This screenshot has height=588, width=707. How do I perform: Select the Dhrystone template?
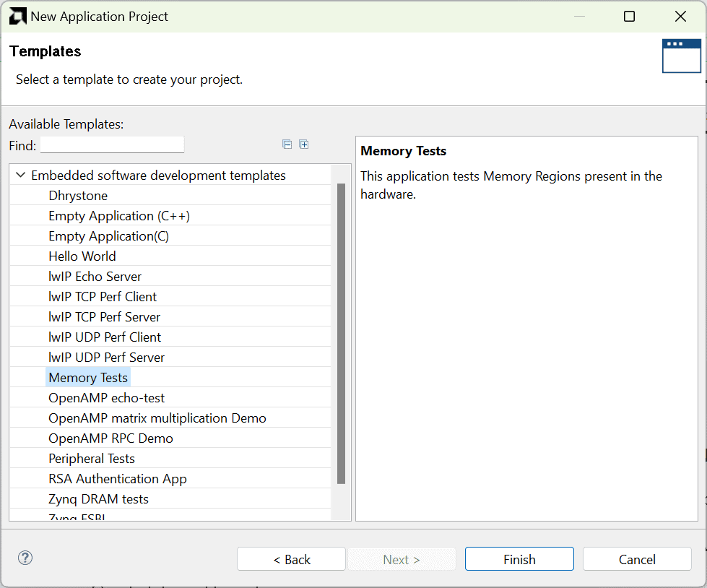78,196
